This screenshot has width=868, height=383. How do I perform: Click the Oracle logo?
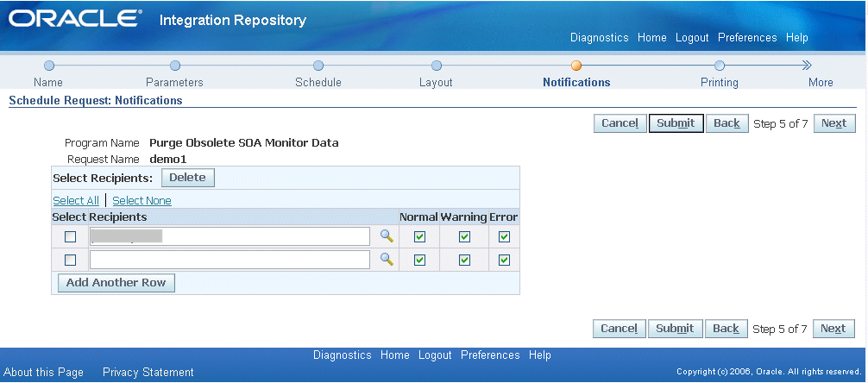click(x=75, y=19)
